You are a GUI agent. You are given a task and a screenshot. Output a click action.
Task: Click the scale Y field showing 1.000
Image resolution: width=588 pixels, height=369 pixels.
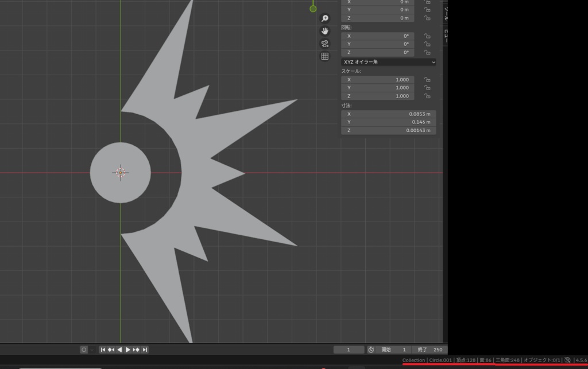click(378, 88)
